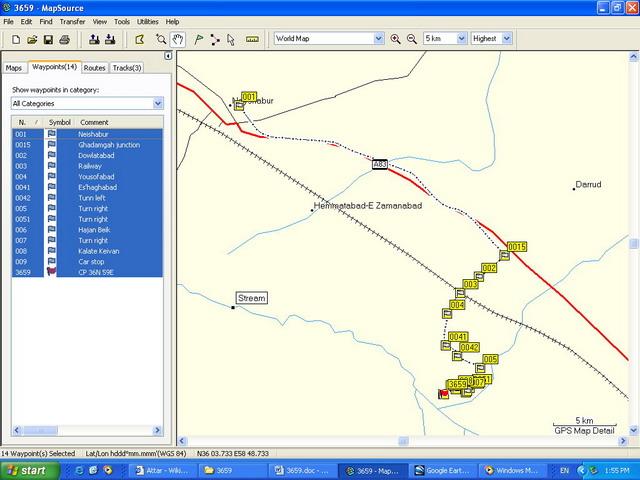The width and height of the screenshot is (640, 480).
Task: Open the 3659.doc taskbar button
Action: click(303, 471)
